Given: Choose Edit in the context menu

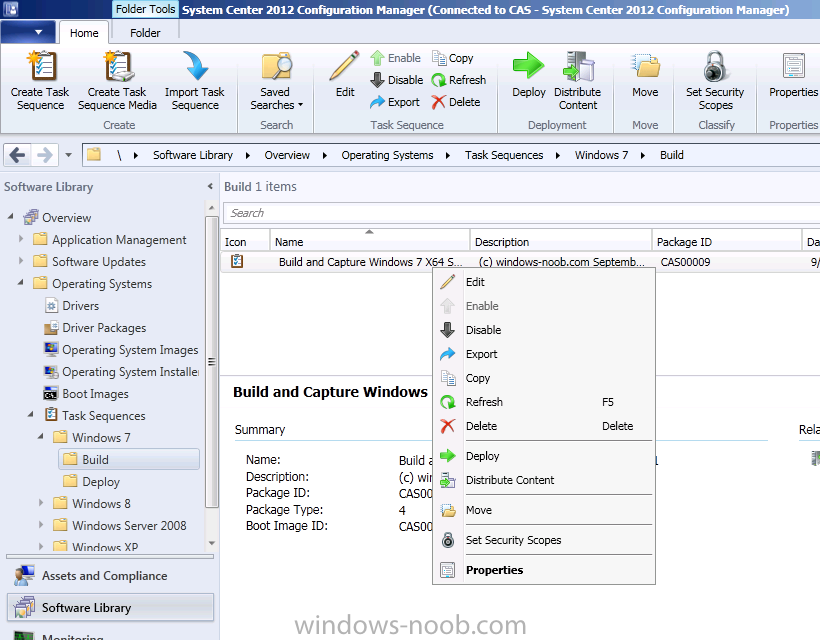Looking at the screenshot, I should (x=544, y=282).
